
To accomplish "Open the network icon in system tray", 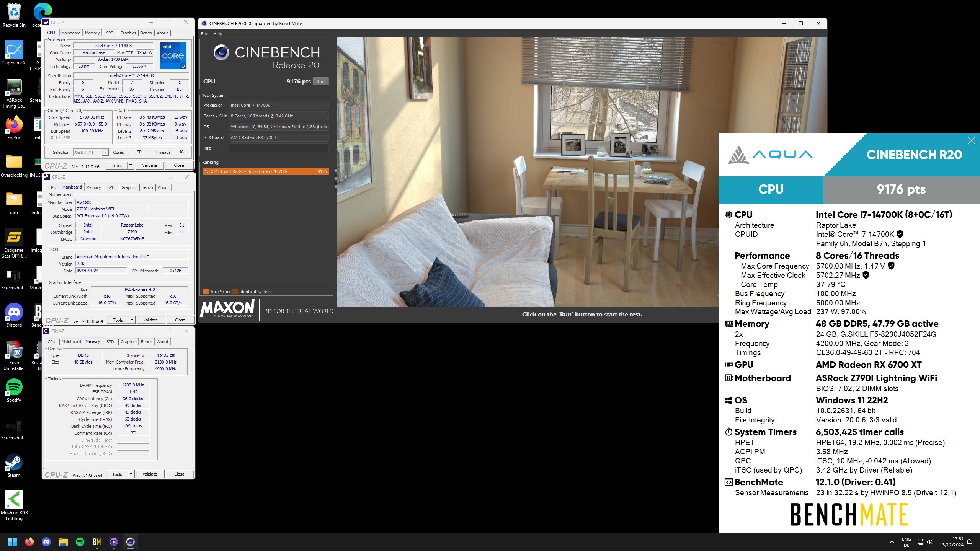I will click(x=921, y=542).
